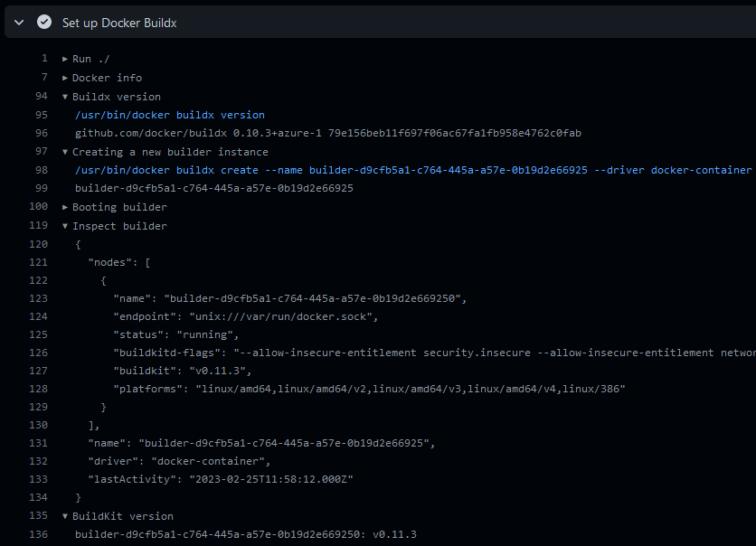
Task: Collapse the Creating a new builder instance group
Action: coord(63,151)
